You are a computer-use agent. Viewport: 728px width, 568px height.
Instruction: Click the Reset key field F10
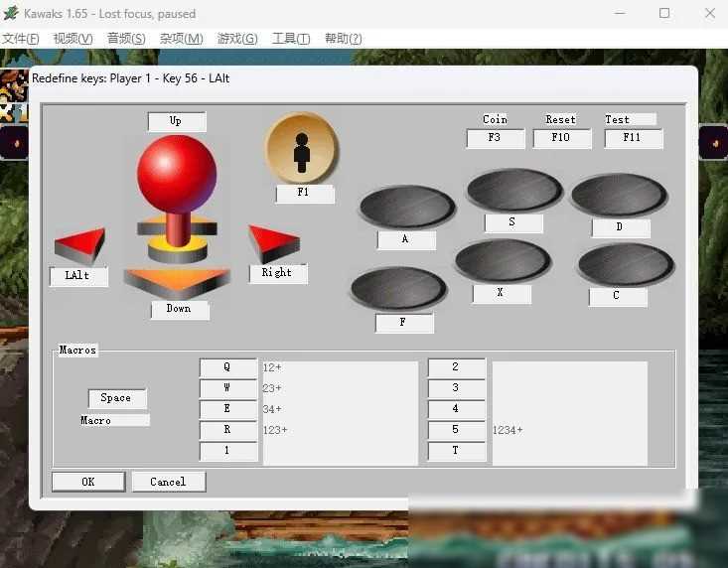(x=561, y=138)
